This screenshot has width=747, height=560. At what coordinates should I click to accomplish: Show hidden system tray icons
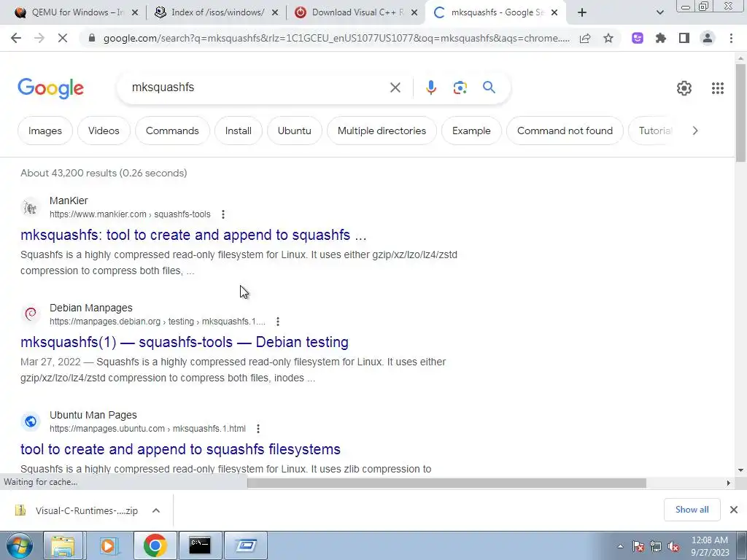click(x=620, y=547)
